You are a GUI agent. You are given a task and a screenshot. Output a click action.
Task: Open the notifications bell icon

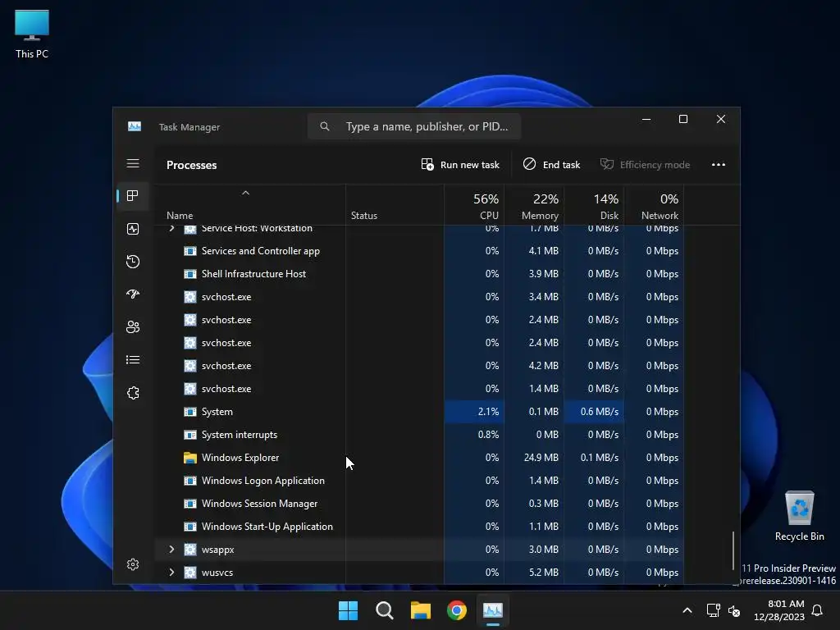point(818,610)
